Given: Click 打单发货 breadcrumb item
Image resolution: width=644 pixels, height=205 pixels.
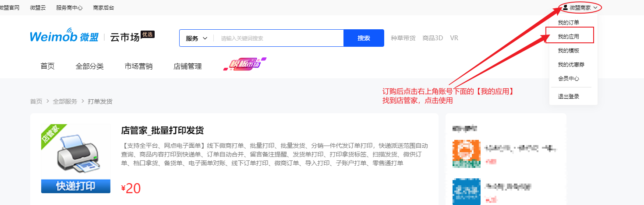Looking at the screenshot, I should coord(100,101).
